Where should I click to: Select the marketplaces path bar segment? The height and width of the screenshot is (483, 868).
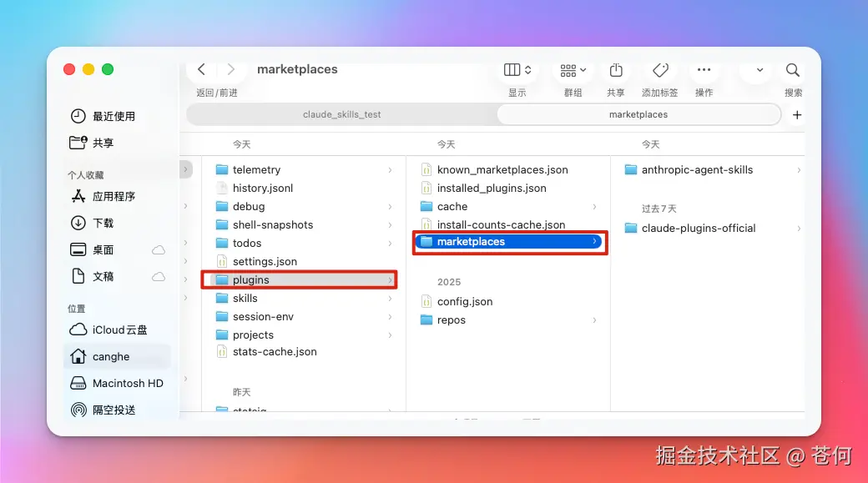point(638,114)
